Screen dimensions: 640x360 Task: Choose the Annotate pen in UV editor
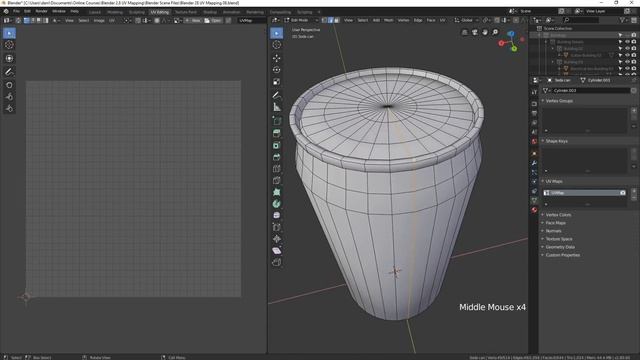point(9,72)
